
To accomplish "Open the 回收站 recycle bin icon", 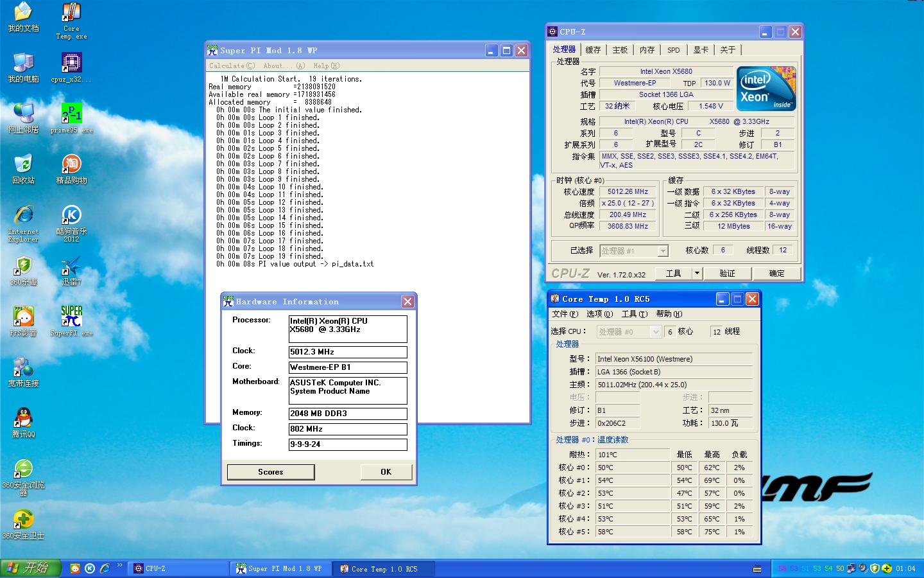I will (x=23, y=169).
